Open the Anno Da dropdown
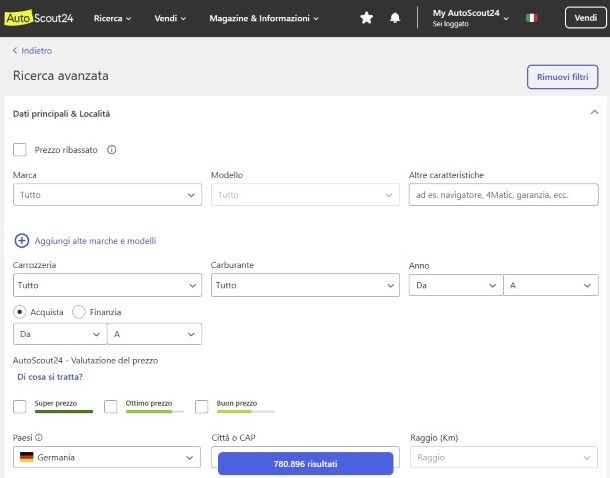This screenshot has height=478, width=610. point(456,285)
